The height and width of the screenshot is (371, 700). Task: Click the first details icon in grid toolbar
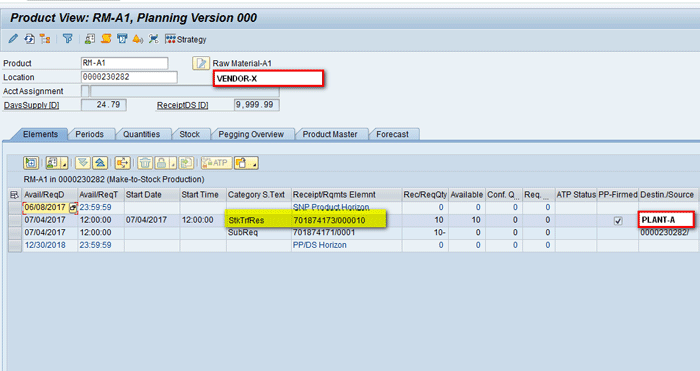[x=31, y=163]
